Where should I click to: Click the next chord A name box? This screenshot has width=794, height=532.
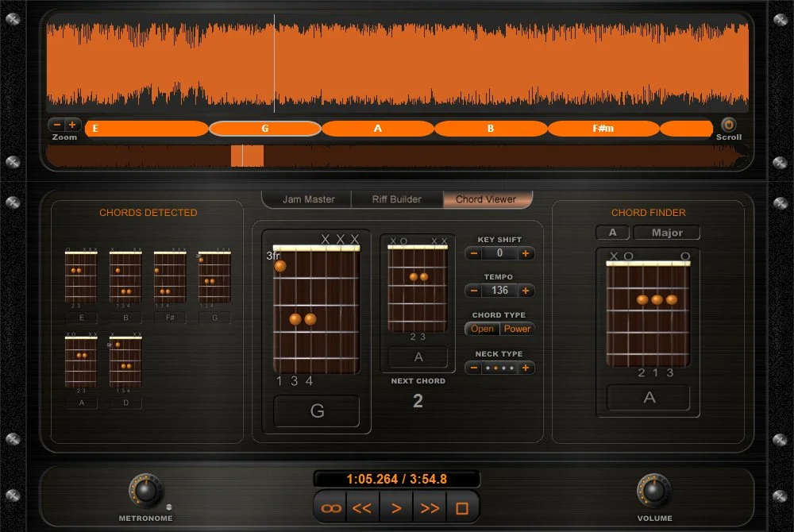418,357
